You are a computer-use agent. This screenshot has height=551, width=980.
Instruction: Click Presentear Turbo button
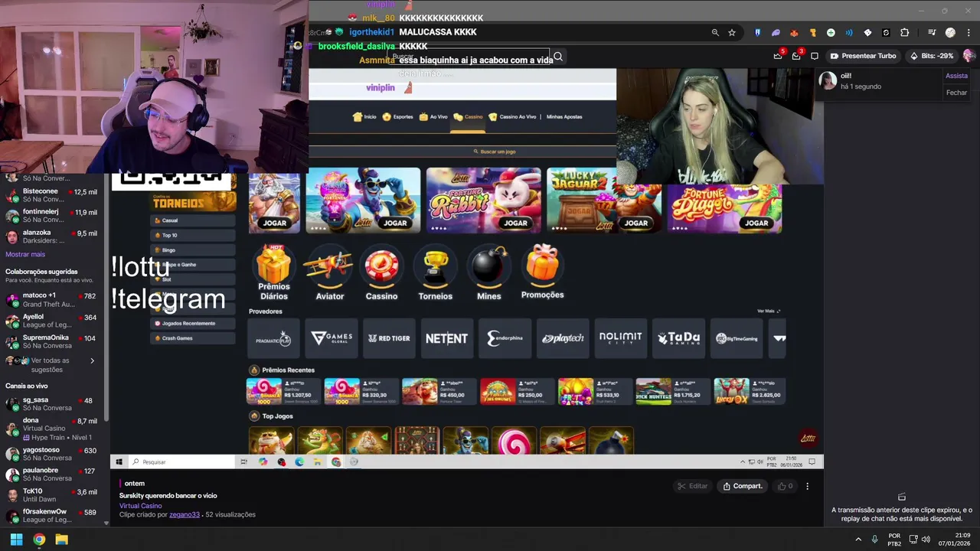pos(863,56)
